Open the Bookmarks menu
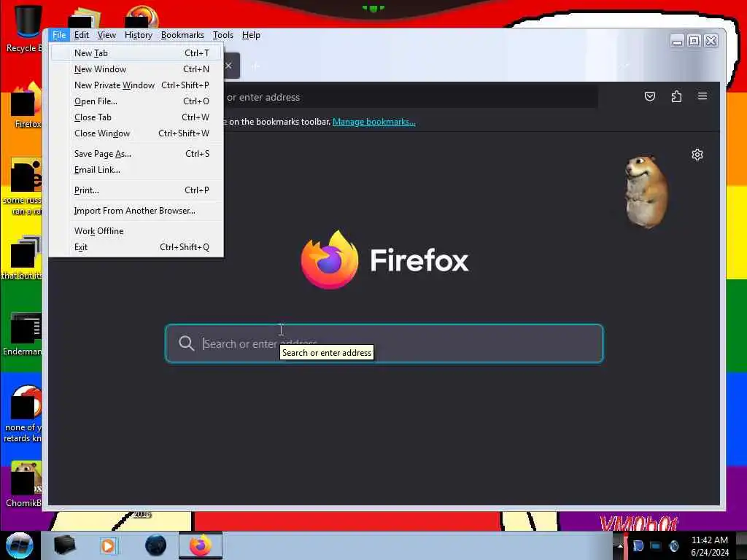747x560 pixels. click(182, 35)
